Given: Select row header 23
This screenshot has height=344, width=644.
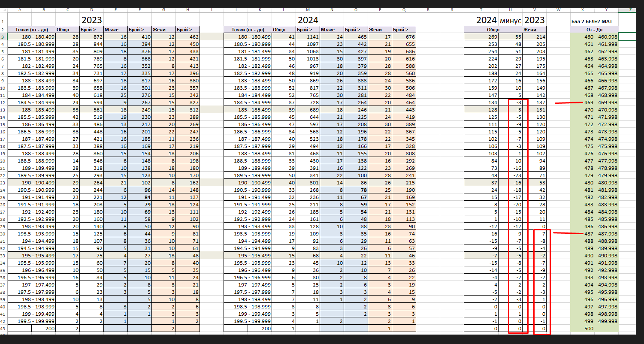Looking at the screenshot, I should [3, 182].
